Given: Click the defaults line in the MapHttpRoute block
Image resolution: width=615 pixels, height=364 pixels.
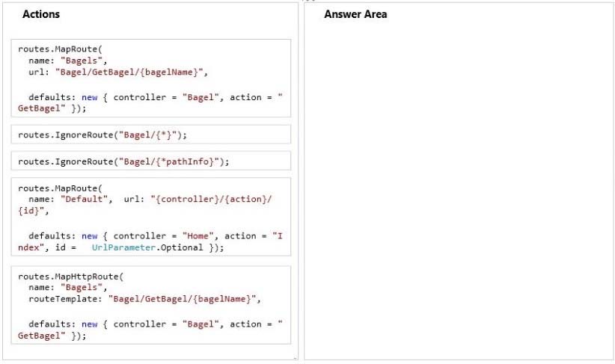Looking at the screenshot, I should coord(150,330).
